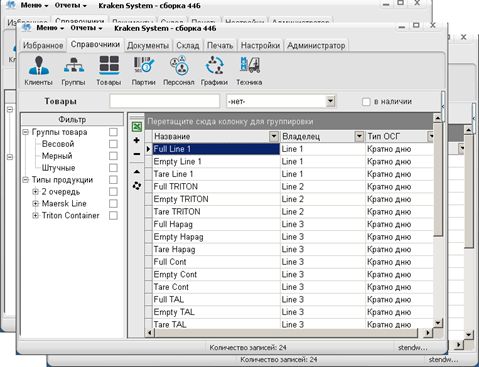This screenshot has width=479, height=367.
Task: Open the Отчеты menu in front window
Action: click(86, 28)
